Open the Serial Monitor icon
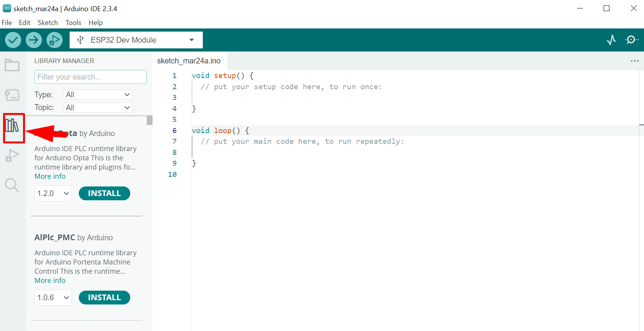 [x=632, y=40]
